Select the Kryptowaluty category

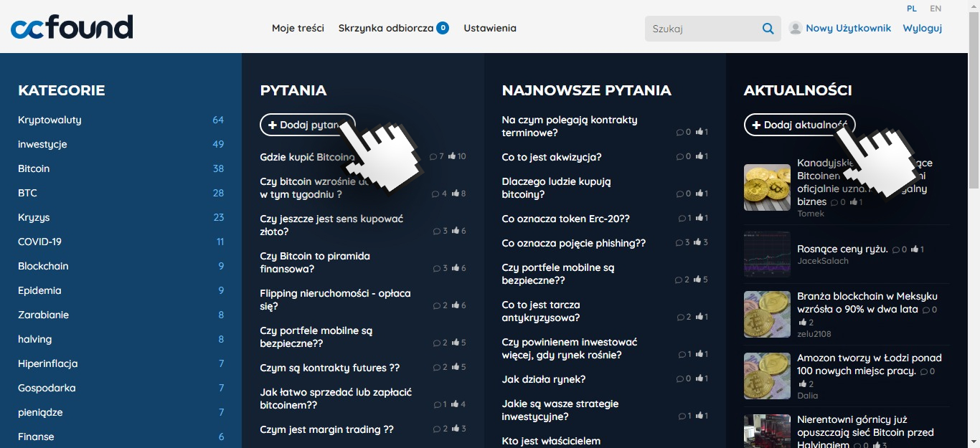coord(50,120)
